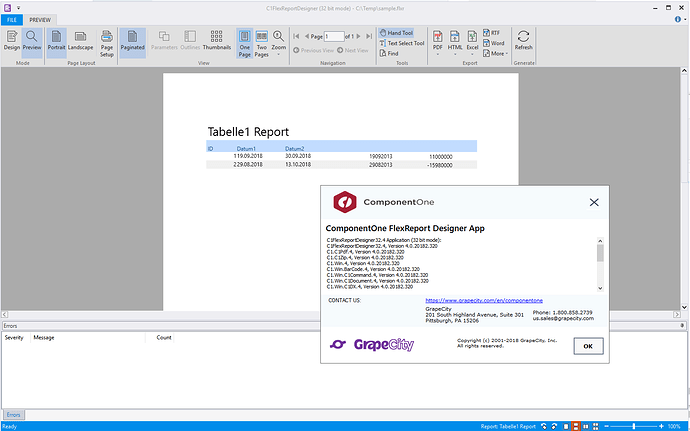
Task: Click the help info icon
Action: [x=678, y=19]
